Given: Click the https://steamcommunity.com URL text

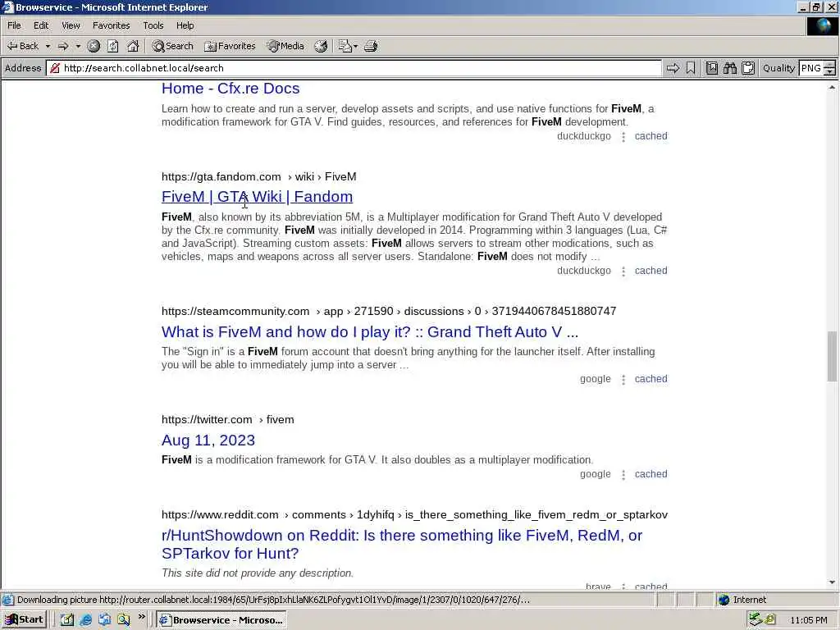Looking at the screenshot, I should (x=235, y=311).
